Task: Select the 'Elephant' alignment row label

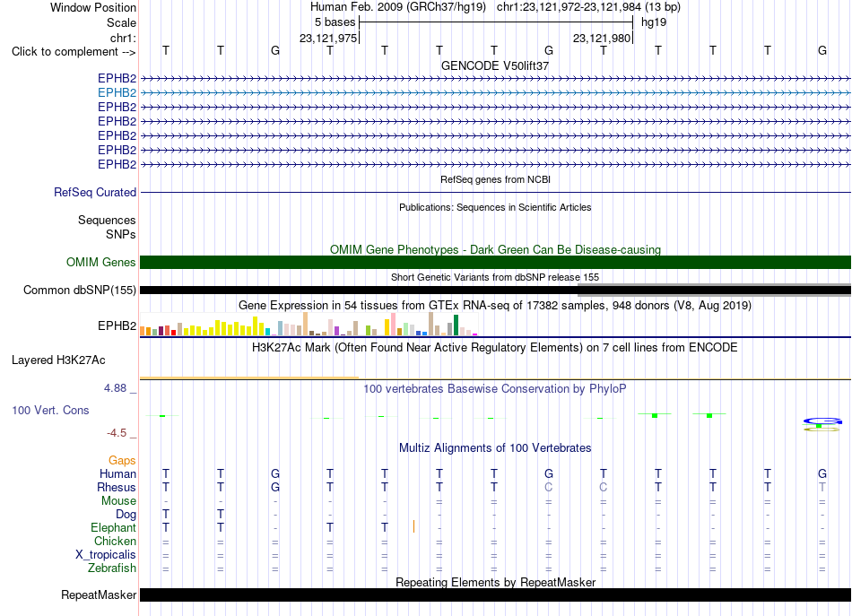Action: click(x=113, y=527)
